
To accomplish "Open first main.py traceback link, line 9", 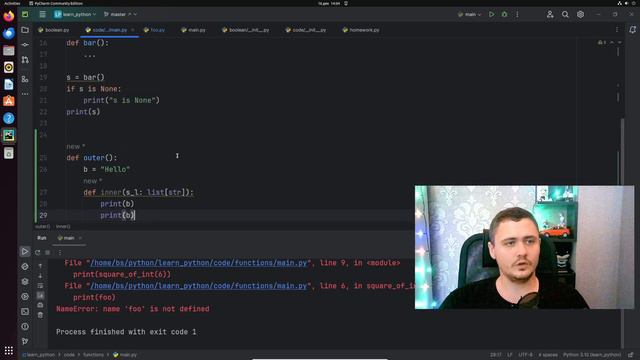I will pos(198,263).
